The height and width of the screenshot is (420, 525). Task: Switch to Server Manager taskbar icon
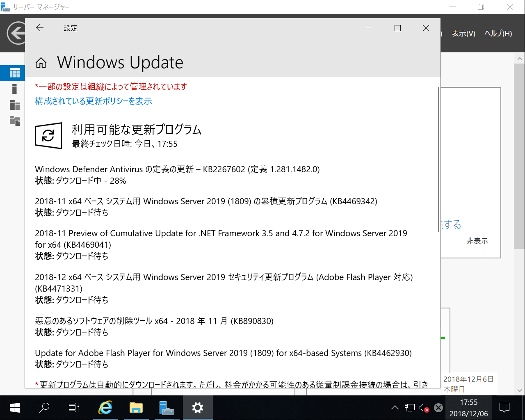coord(167,408)
